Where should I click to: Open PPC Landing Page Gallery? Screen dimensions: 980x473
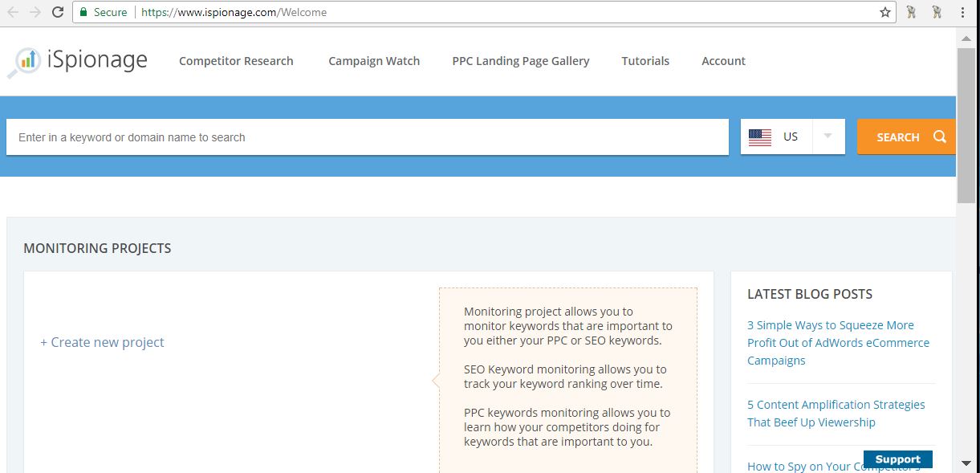point(521,61)
